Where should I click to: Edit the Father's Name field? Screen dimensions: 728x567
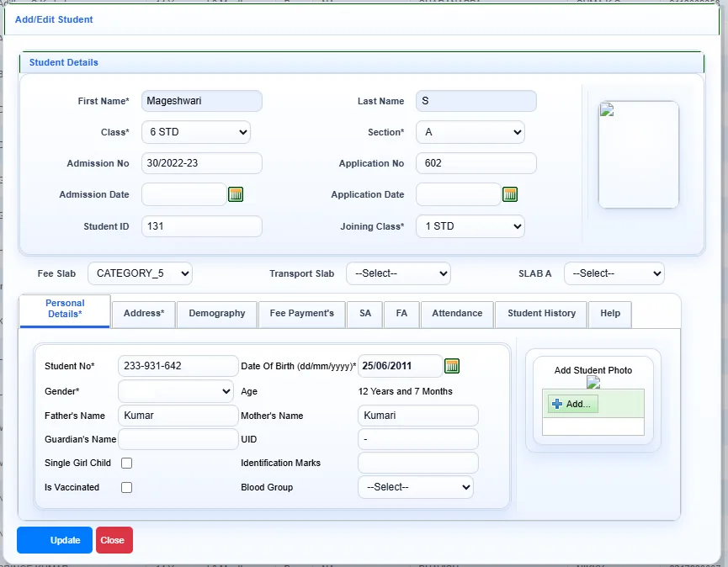(x=178, y=416)
